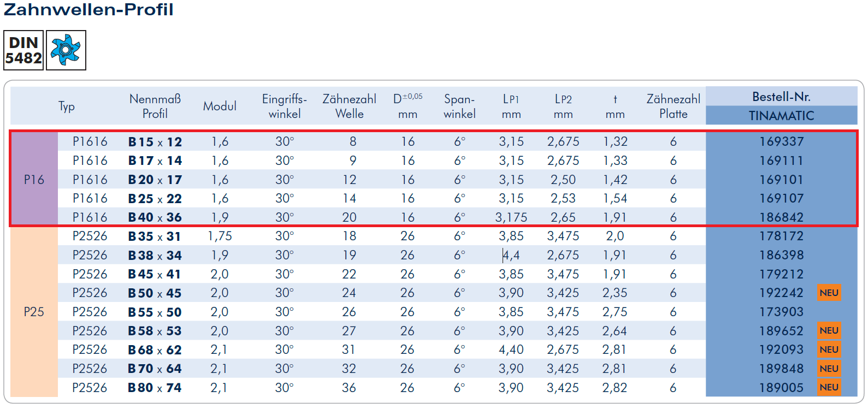Click the NEU badge beside order number 189848

(x=829, y=369)
